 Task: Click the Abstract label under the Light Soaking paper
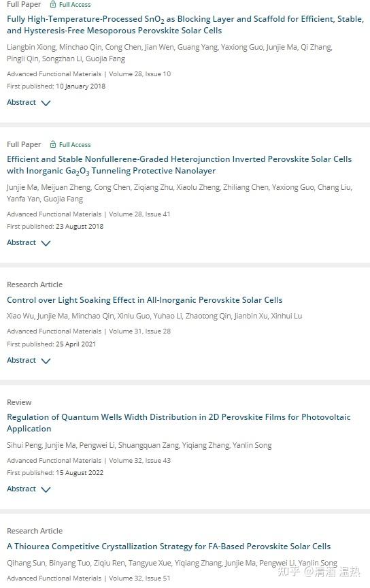point(21,361)
